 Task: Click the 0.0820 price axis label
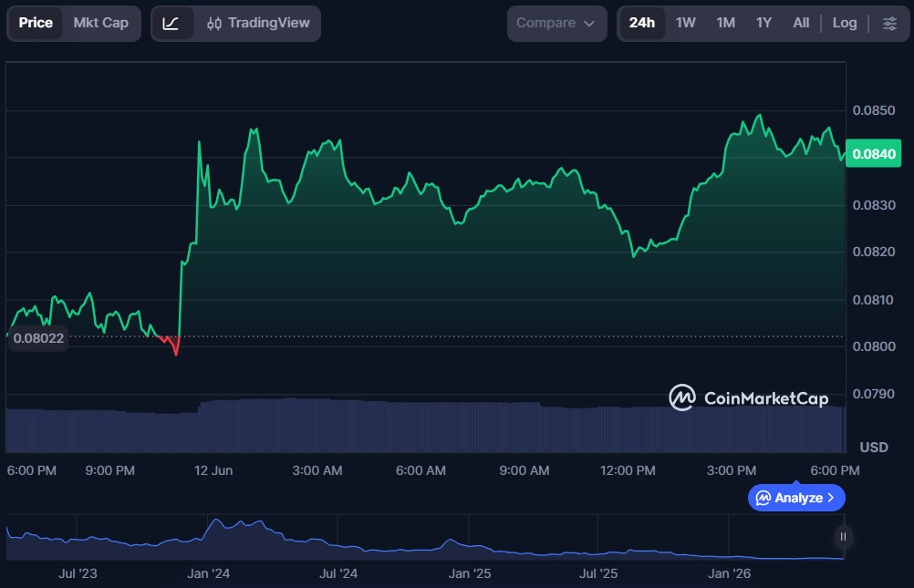click(x=873, y=252)
